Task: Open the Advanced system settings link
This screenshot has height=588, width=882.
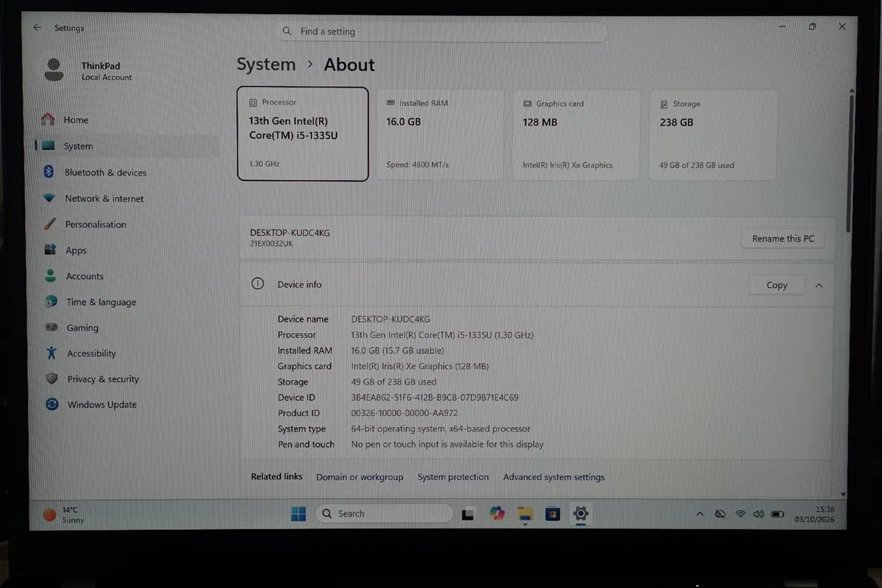Action: click(553, 477)
